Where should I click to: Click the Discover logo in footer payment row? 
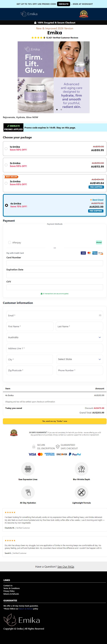[x=62, y=454]
